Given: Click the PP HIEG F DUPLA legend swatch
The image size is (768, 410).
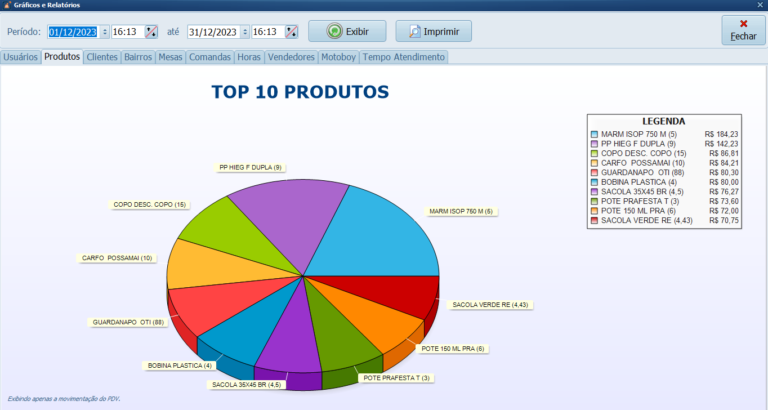Looking at the screenshot, I should click(x=595, y=144).
